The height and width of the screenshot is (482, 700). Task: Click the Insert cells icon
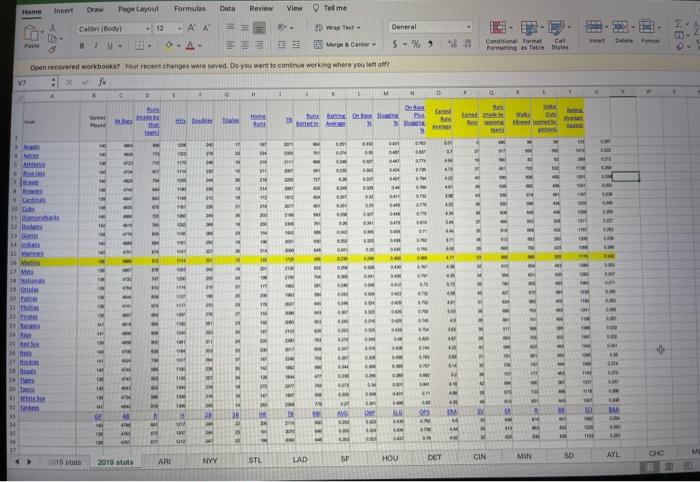[594, 26]
